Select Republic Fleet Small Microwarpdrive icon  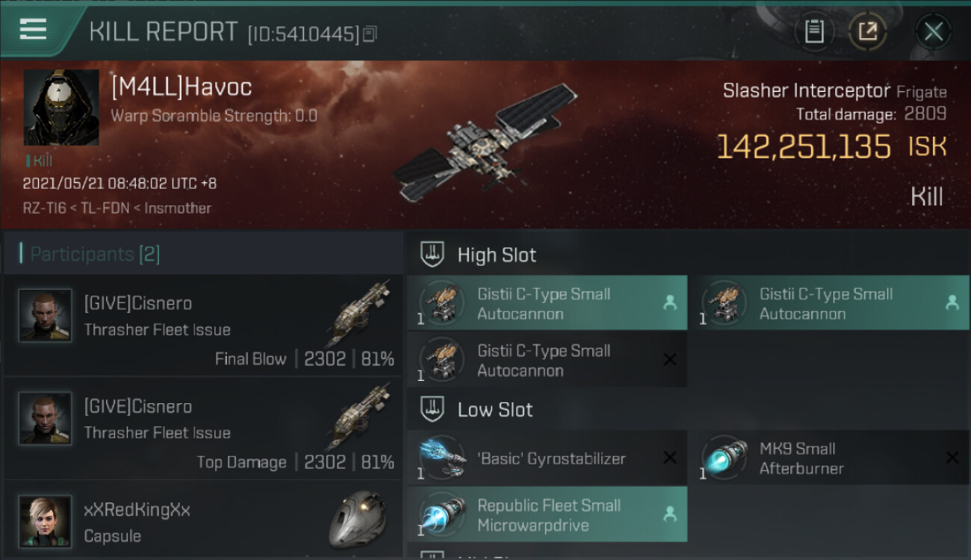(443, 514)
